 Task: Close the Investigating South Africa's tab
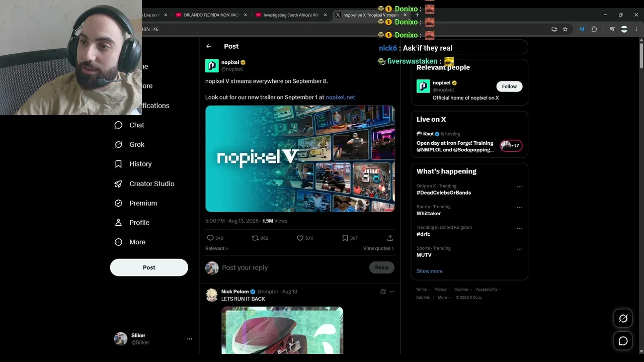tap(325, 15)
